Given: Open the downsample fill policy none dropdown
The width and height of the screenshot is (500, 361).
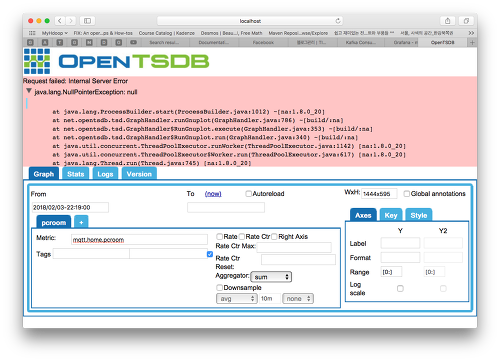Looking at the screenshot, I should (298, 299).
